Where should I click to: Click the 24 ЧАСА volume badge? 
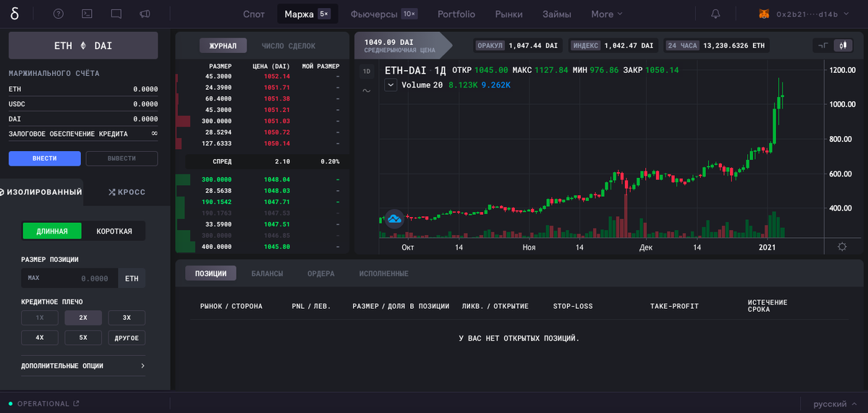715,45
